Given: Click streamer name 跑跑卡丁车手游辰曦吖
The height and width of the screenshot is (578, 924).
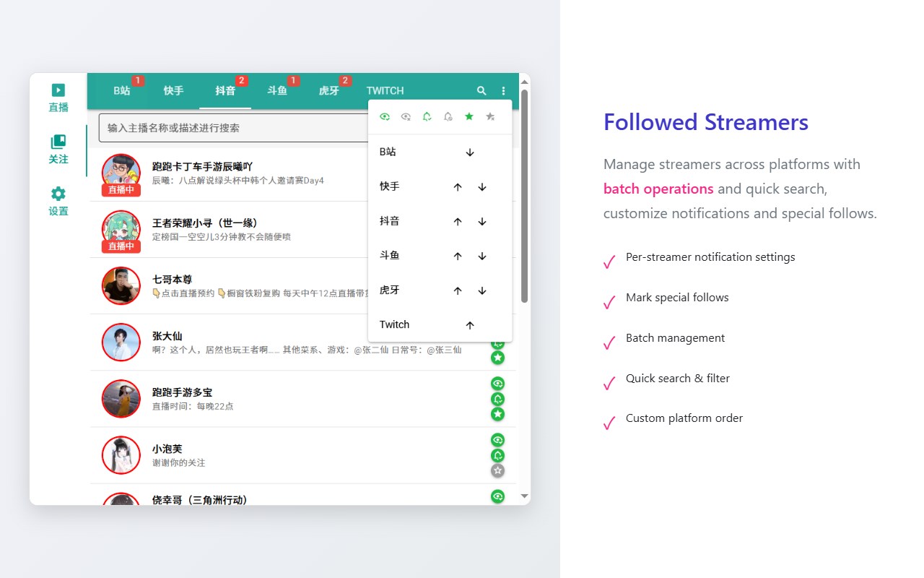Looking at the screenshot, I should [x=203, y=166].
